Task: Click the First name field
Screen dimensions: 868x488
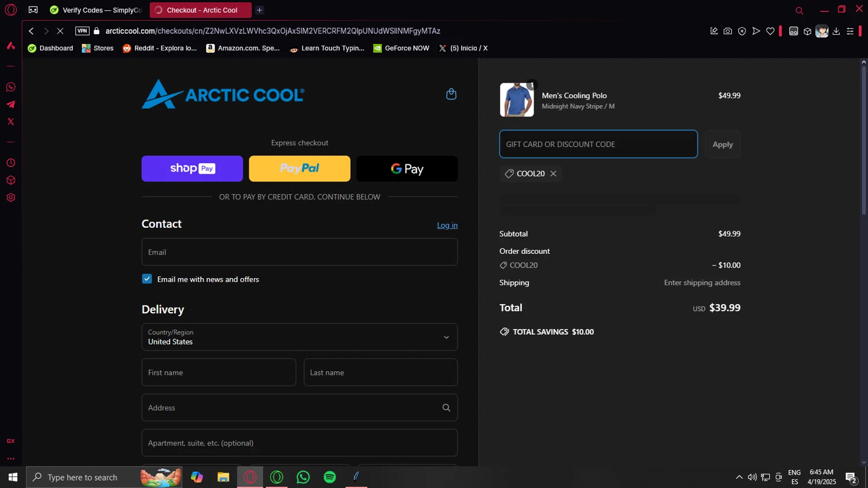Action: [219, 372]
